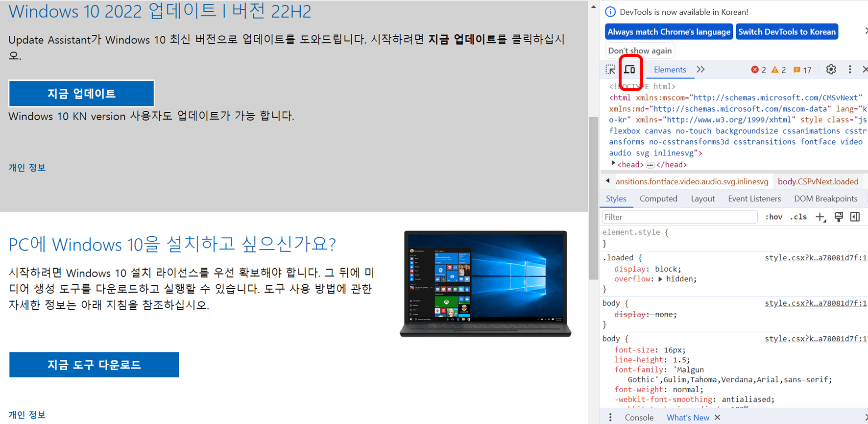
Task: Select the html element opening tag line
Action: coord(737,125)
